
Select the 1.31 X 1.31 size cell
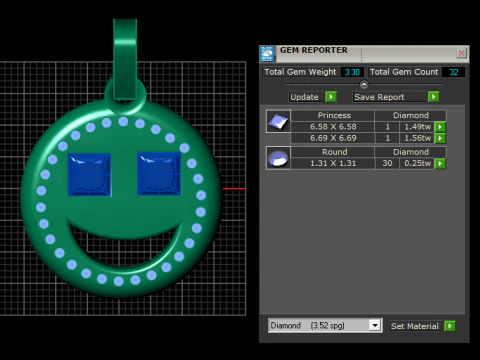(333, 163)
